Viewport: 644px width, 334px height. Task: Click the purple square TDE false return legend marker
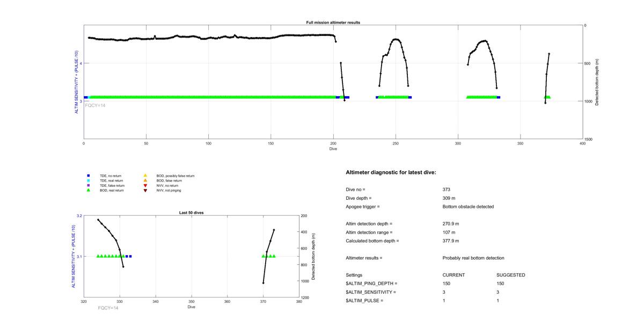89,185
